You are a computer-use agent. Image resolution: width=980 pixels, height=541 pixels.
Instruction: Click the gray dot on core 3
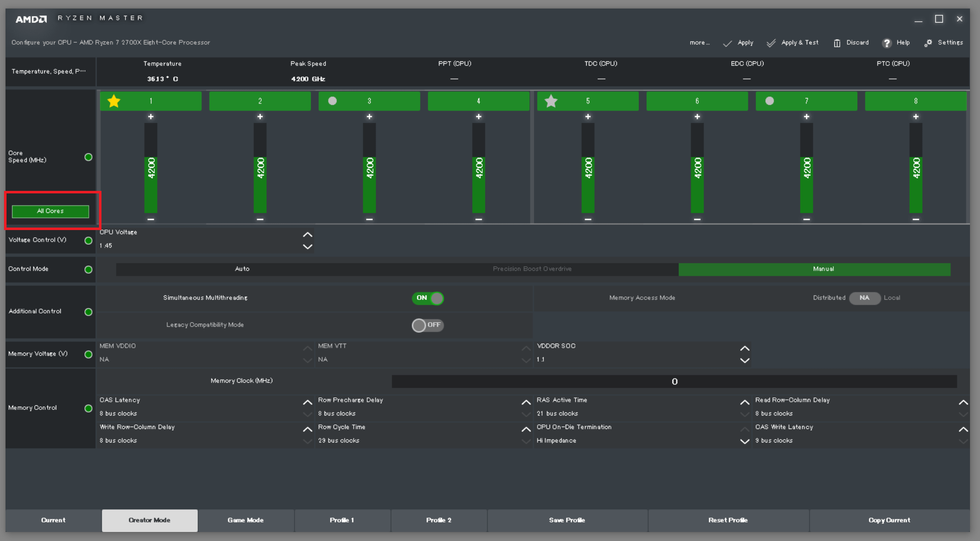333,101
